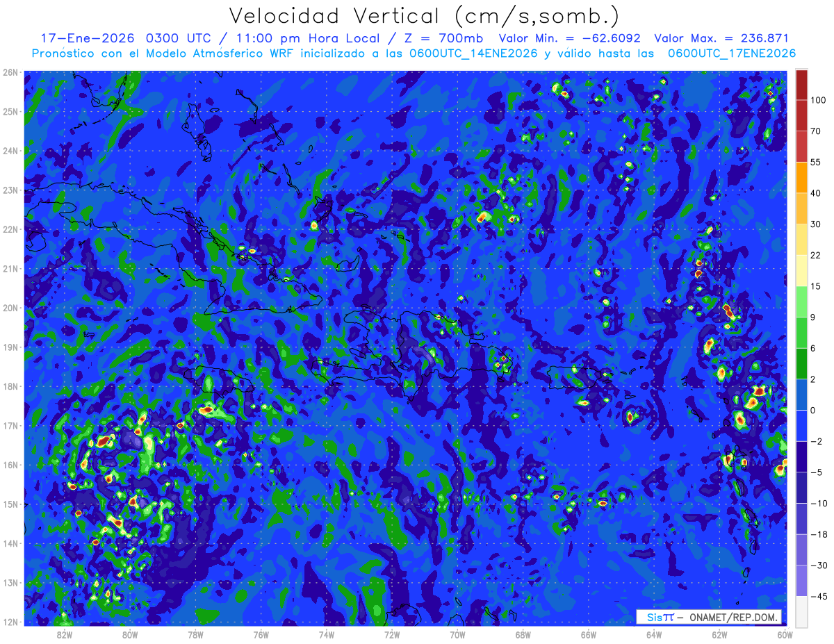Click the colorbar label "0"
Viewport: 834px width, 644px height.
(813, 410)
